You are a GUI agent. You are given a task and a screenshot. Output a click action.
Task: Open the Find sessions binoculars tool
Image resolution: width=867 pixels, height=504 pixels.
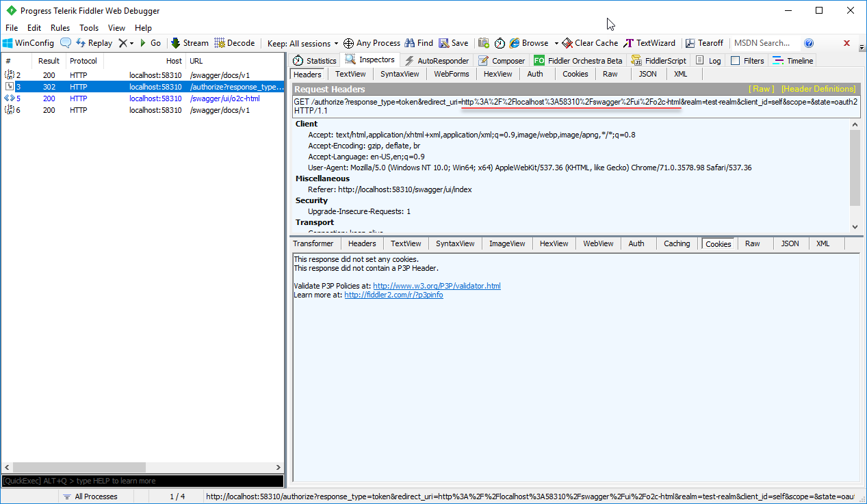pyautogui.click(x=419, y=43)
